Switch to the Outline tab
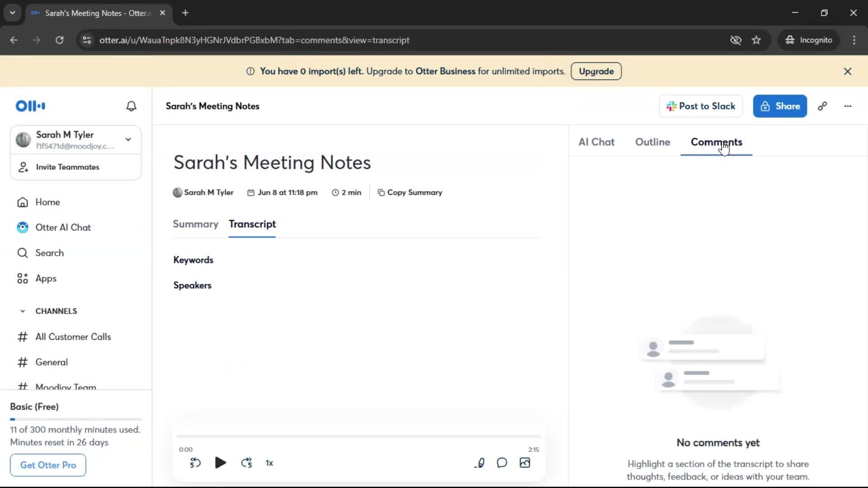The height and width of the screenshot is (488, 868). 652,142
